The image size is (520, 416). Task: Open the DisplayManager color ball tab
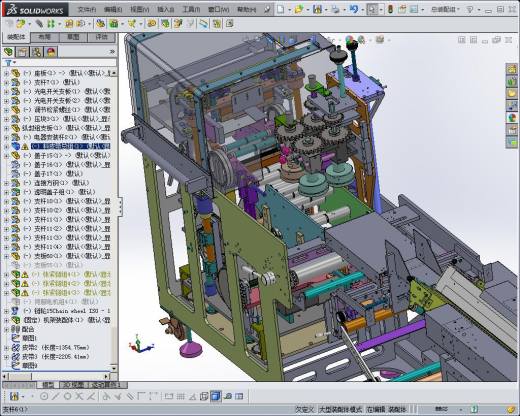pyautogui.click(x=51, y=52)
